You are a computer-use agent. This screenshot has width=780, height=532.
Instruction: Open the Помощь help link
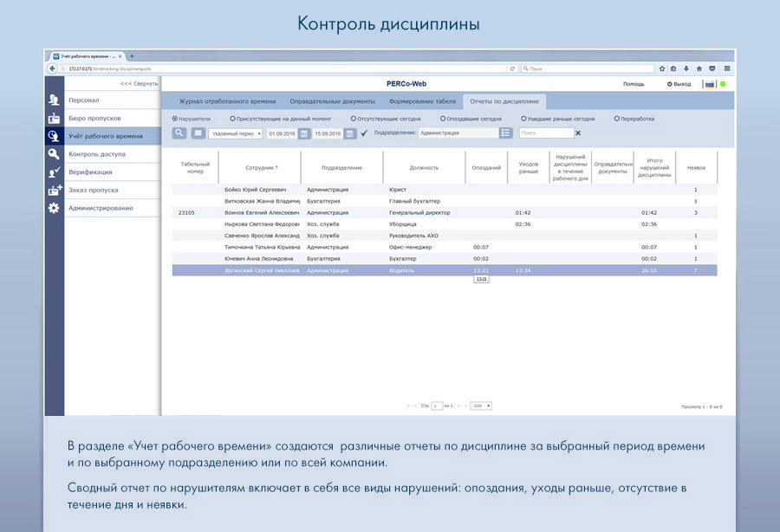point(634,84)
